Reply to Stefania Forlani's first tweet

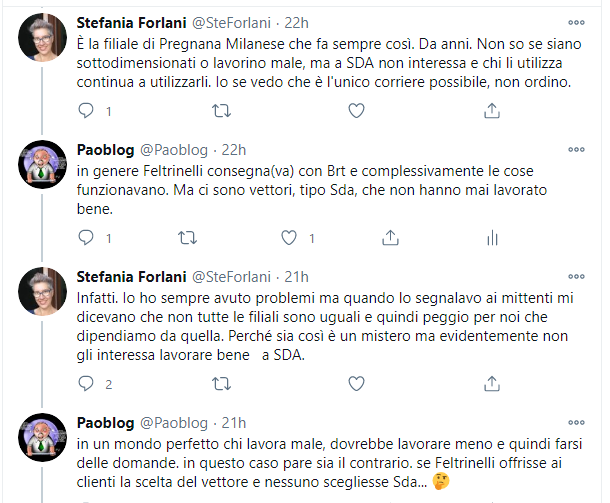(x=86, y=111)
